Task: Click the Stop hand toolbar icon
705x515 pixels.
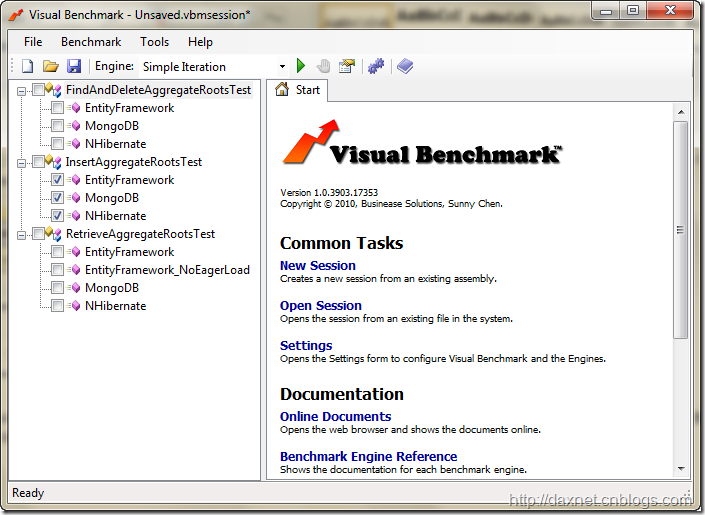Action: point(323,67)
